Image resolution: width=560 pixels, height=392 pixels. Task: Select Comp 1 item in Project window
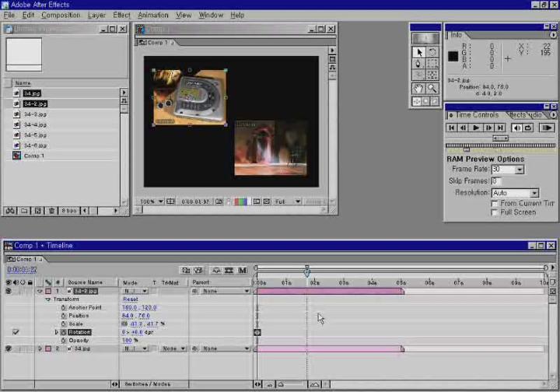(x=34, y=156)
